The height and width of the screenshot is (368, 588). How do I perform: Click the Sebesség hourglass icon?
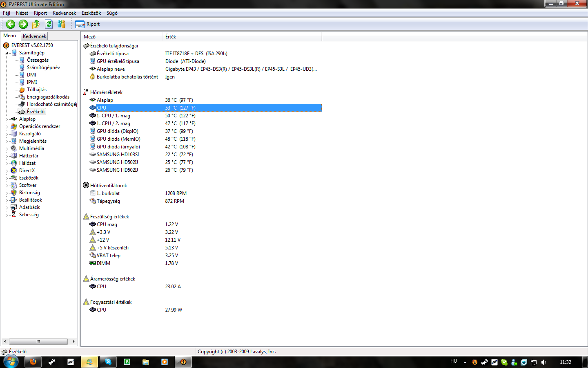pos(14,215)
